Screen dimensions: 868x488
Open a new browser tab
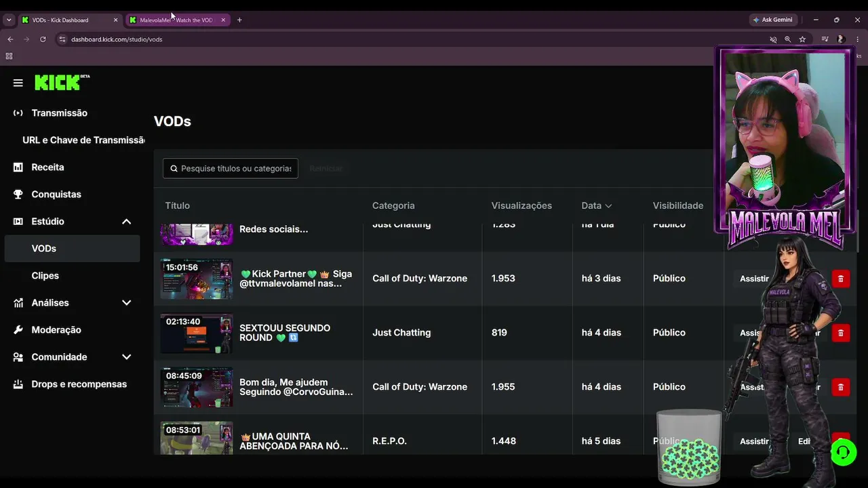coord(239,20)
